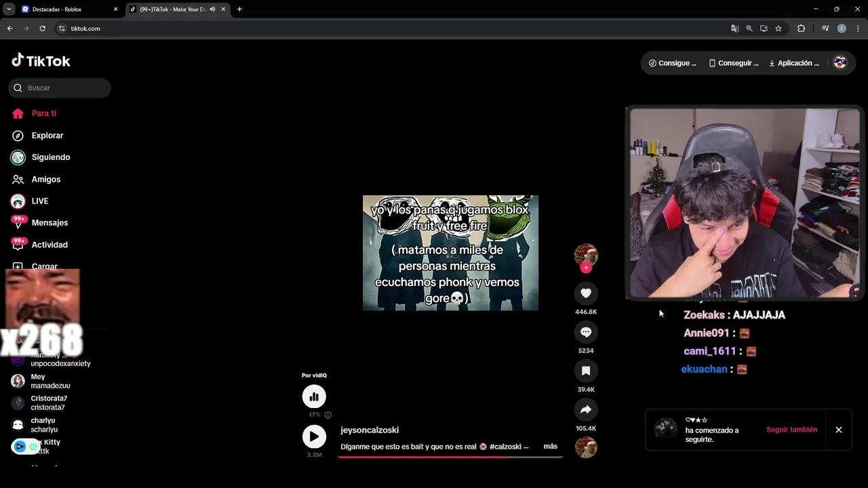Open the comments bubble icon
Viewport: 868px width, 488px height.
pos(586,332)
